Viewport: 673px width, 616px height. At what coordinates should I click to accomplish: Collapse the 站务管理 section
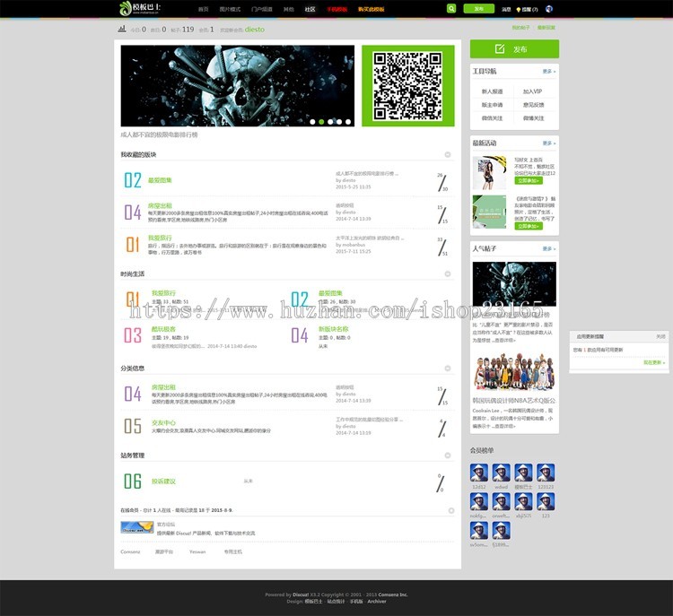point(448,455)
